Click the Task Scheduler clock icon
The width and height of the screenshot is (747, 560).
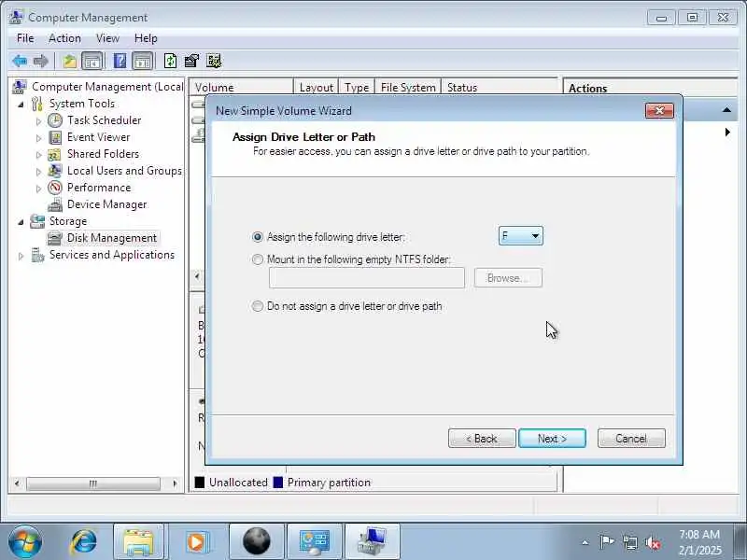pos(55,120)
